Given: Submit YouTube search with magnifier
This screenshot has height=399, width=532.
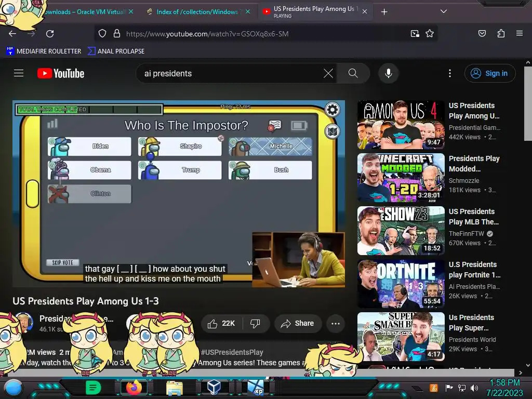Looking at the screenshot, I should [x=353, y=73].
